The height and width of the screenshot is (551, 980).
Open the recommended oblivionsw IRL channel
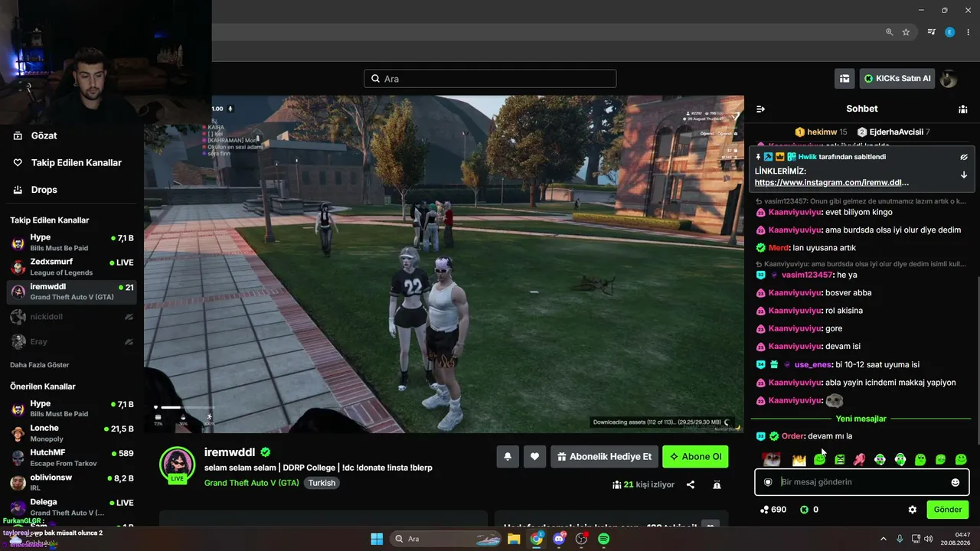(72, 482)
